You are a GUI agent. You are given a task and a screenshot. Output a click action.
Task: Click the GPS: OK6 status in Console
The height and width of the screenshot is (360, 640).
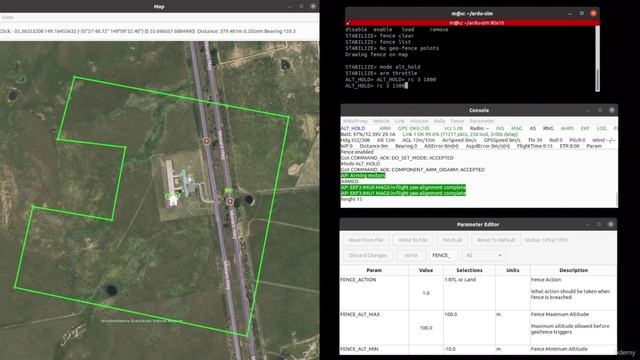pos(413,128)
